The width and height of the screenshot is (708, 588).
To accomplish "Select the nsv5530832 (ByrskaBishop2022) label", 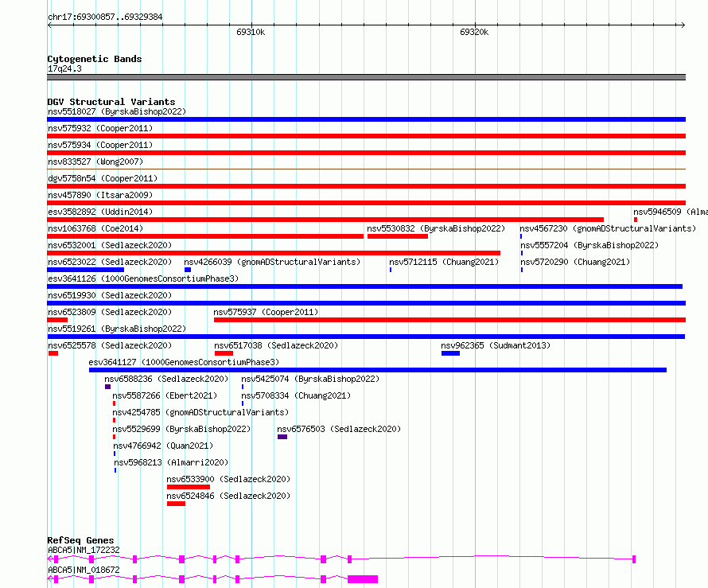I will (x=436, y=228).
